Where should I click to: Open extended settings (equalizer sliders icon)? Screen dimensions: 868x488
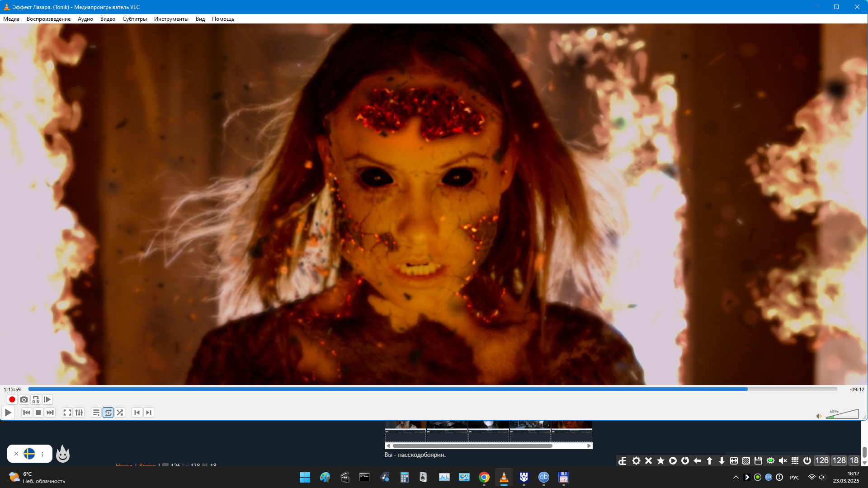(x=79, y=413)
